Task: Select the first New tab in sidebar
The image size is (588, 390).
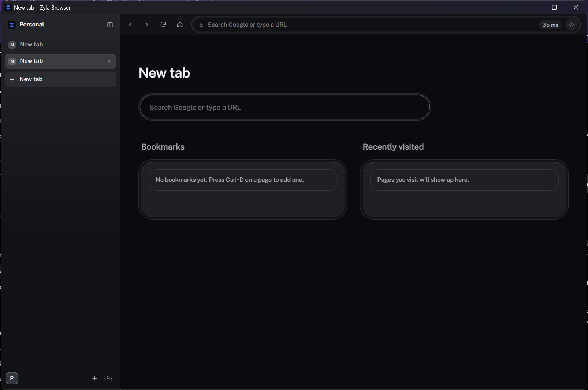Action: [60, 45]
